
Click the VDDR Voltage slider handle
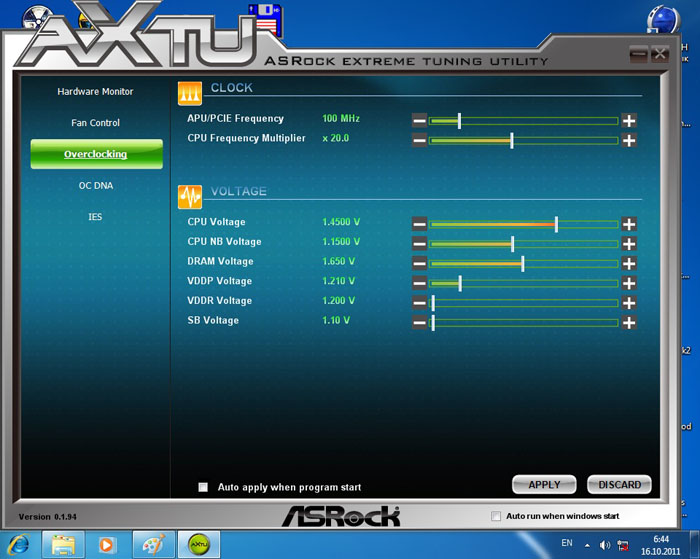coord(433,303)
